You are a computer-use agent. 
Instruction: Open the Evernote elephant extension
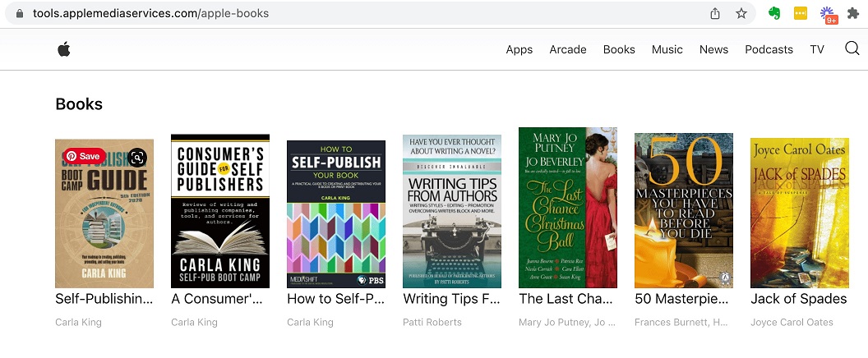tap(774, 13)
